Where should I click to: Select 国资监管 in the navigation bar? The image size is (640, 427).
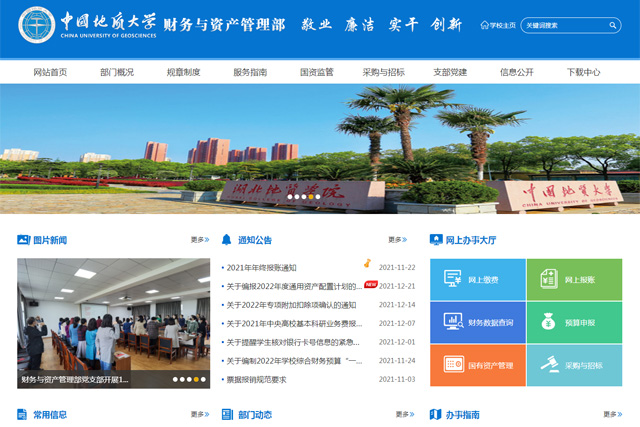316,72
